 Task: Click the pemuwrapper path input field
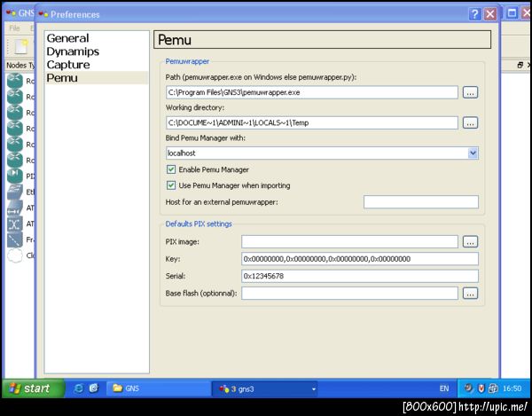pos(312,92)
